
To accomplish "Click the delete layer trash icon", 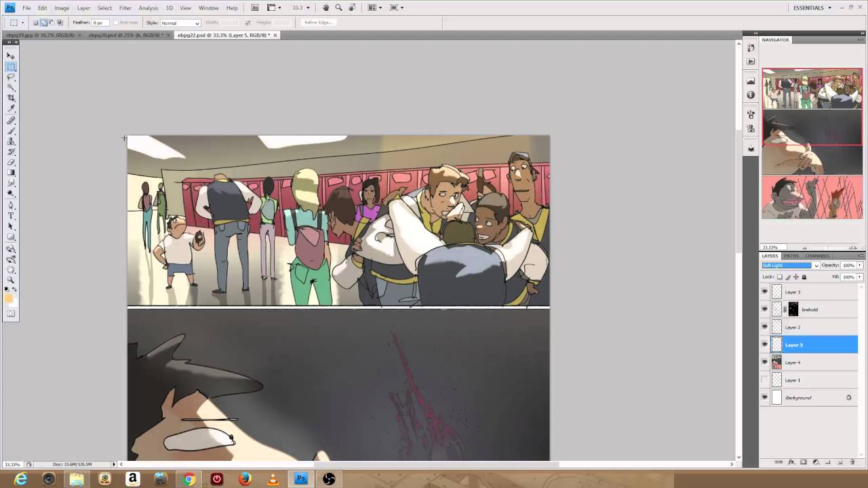I will pos(852,462).
